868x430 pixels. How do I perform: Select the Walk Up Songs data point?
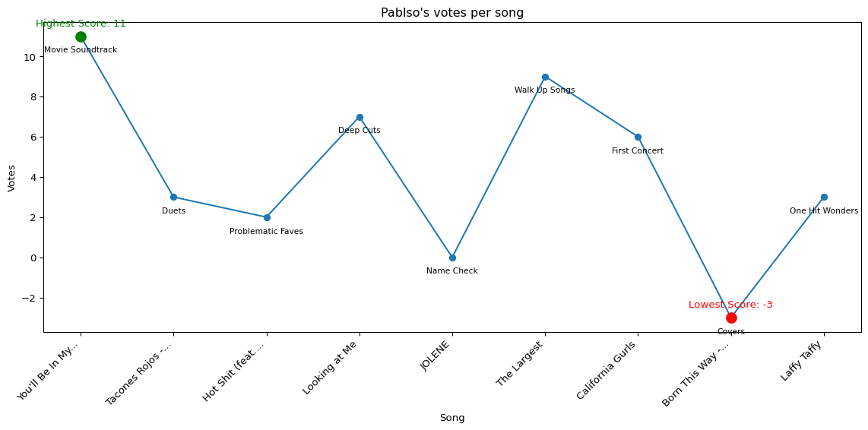545,77
